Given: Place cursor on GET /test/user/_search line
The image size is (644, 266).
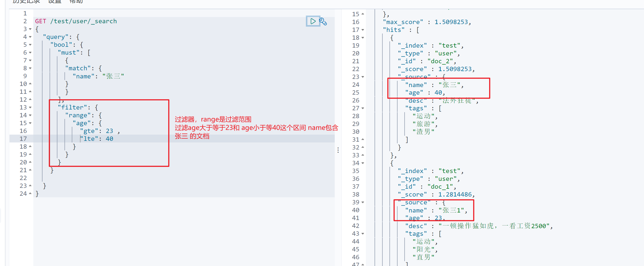Looking at the screenshot, I should click(x=76, y=21).
